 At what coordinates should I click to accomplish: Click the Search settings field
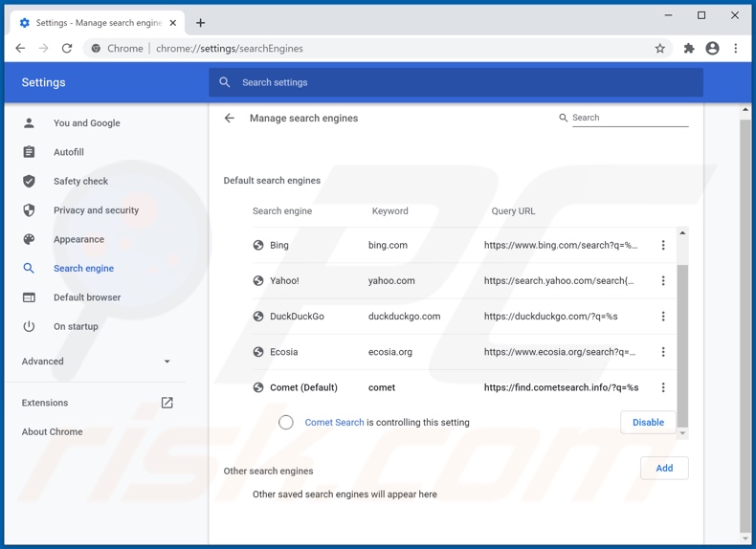(x=456, y=82)
